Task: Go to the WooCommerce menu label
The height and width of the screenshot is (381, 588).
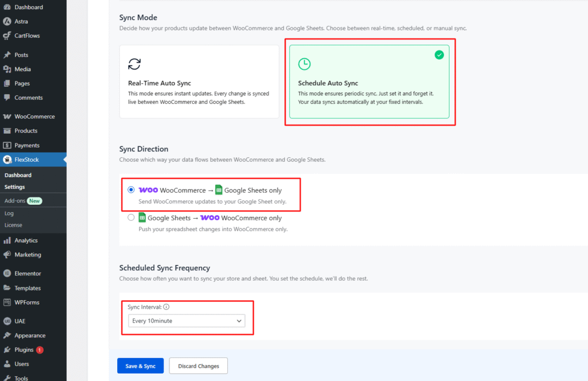Action: tap(34, 116)
